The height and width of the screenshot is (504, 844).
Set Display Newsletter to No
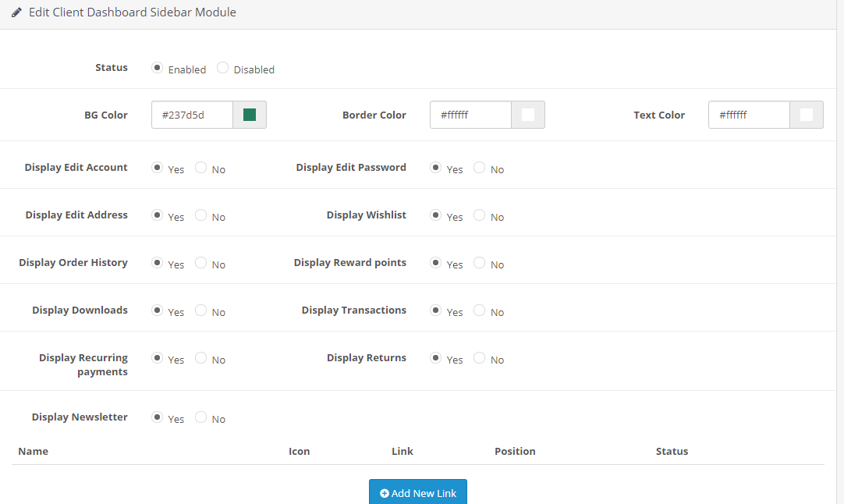click(x=201, y=417)
